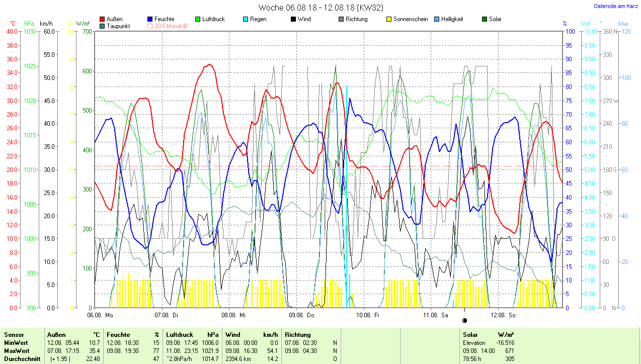The image size is (641, 364).
Task: Click the red Außen legend swatch
Action: (103, 19)
